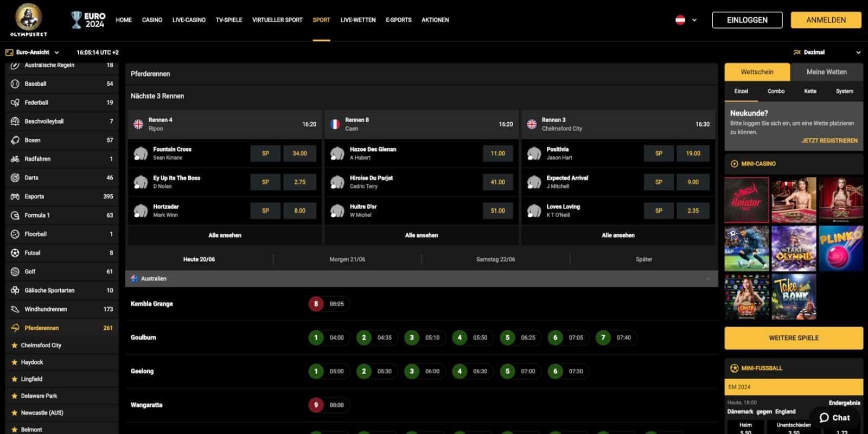Click the Esports gamepad icon
868x434 pixels.
tap(15, 196)
